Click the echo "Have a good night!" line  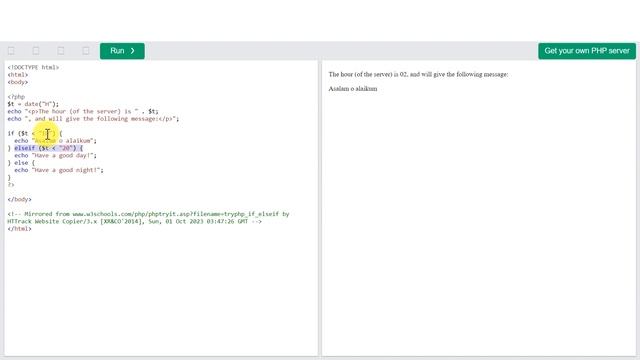[x=59, y=170]
